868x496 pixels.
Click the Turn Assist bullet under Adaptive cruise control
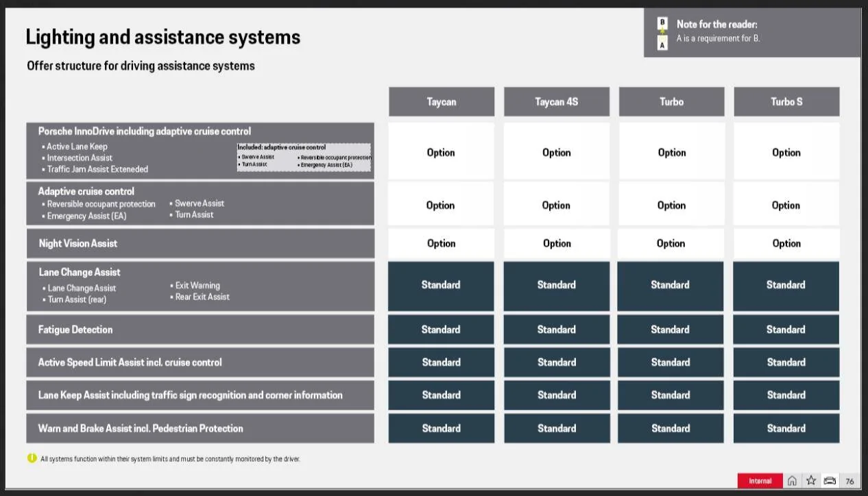192,214
